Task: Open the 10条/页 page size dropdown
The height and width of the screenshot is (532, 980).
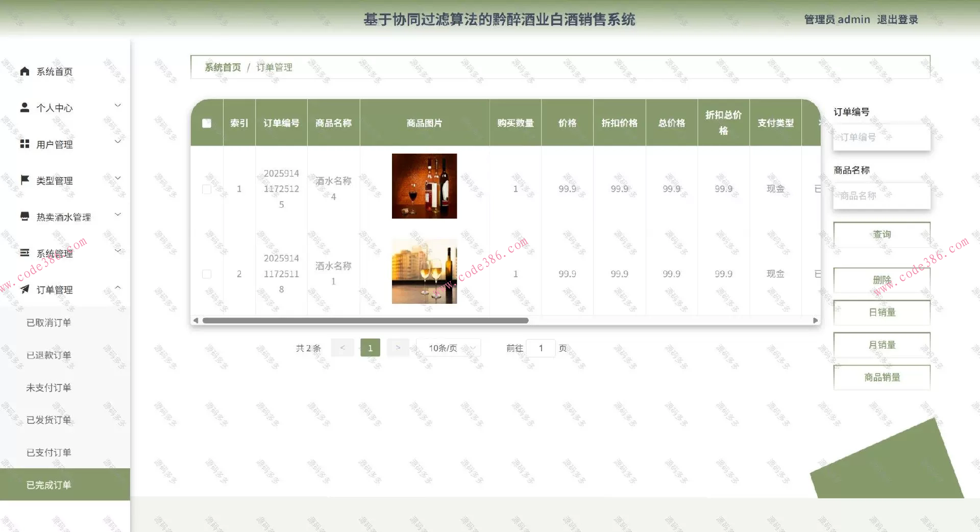Action: coord(448,348)
